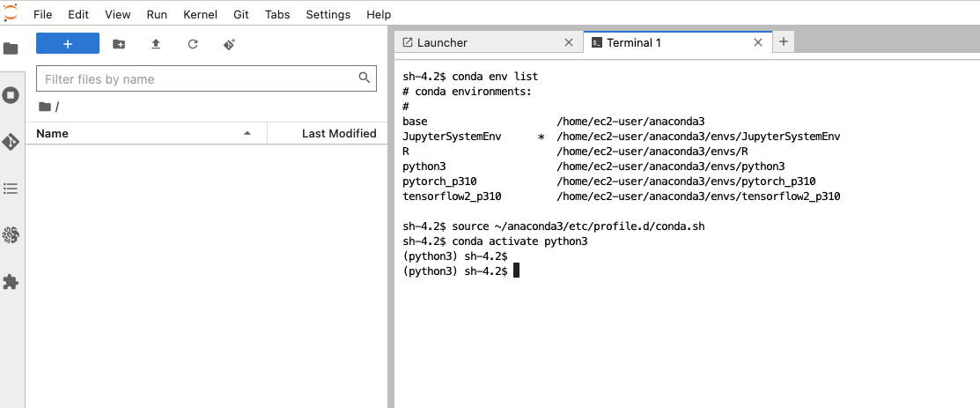Open the Tabs menu
Viewport: 980px width, 408px height.
pyautogui.click(x=277, y=14)
